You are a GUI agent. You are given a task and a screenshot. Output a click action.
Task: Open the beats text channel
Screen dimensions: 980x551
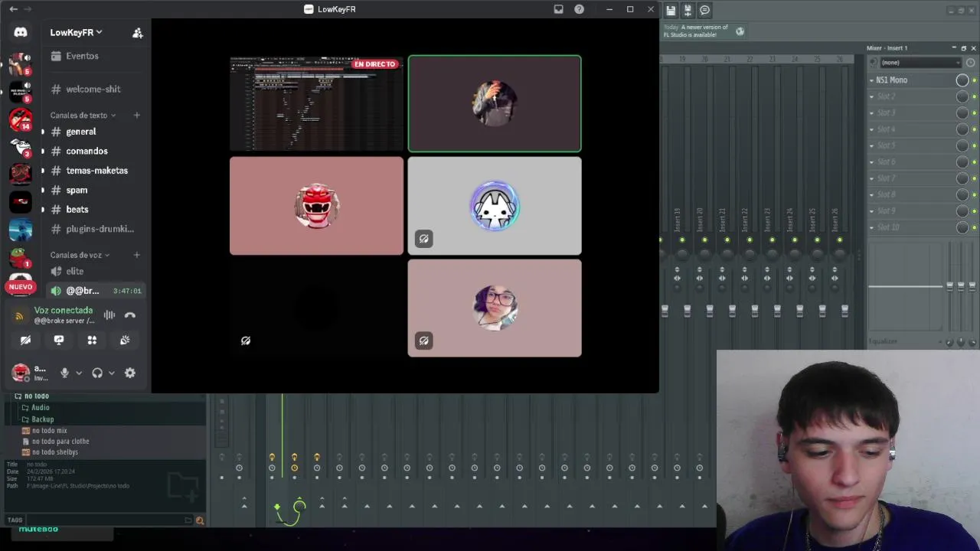tap(77, 210)
